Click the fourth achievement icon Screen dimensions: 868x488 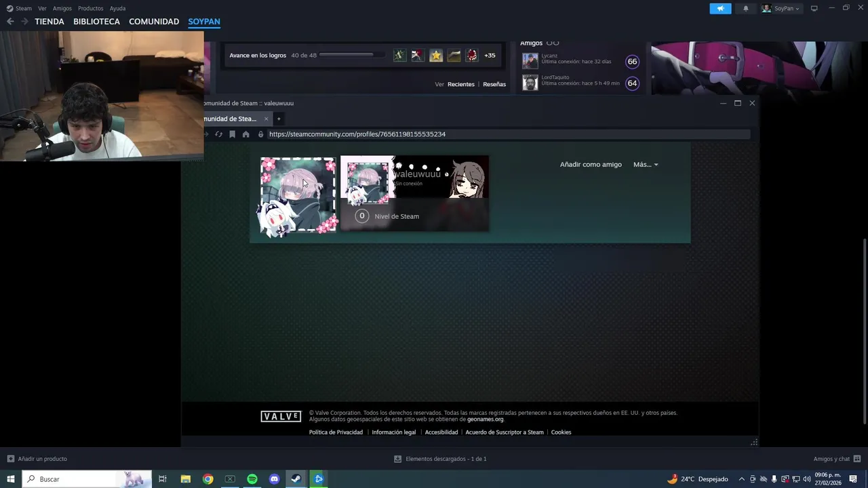[x=454, y=56]
